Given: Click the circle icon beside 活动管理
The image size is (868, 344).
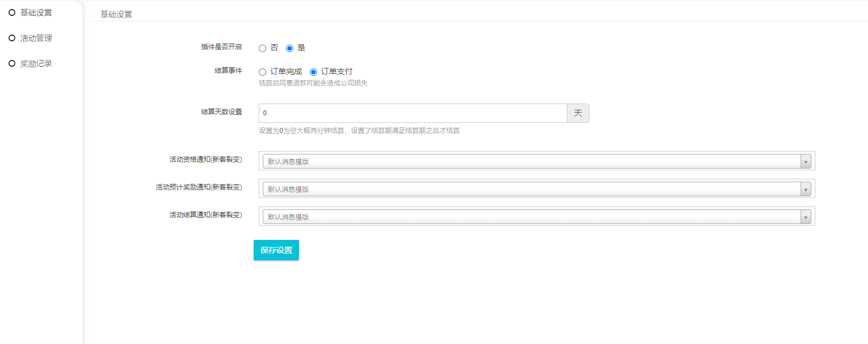Looking at the screenshot, I should [12, 38].
